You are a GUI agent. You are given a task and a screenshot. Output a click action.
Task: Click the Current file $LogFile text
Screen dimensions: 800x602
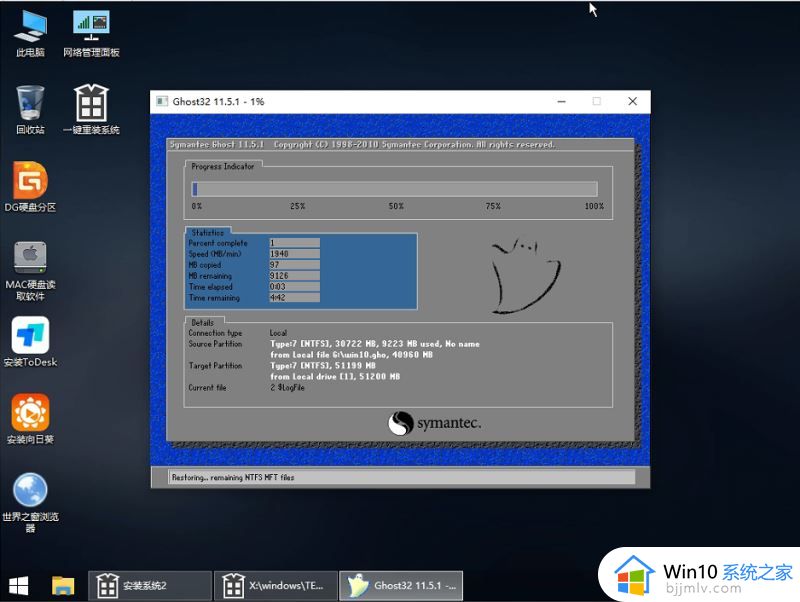(x=287, y=388)
